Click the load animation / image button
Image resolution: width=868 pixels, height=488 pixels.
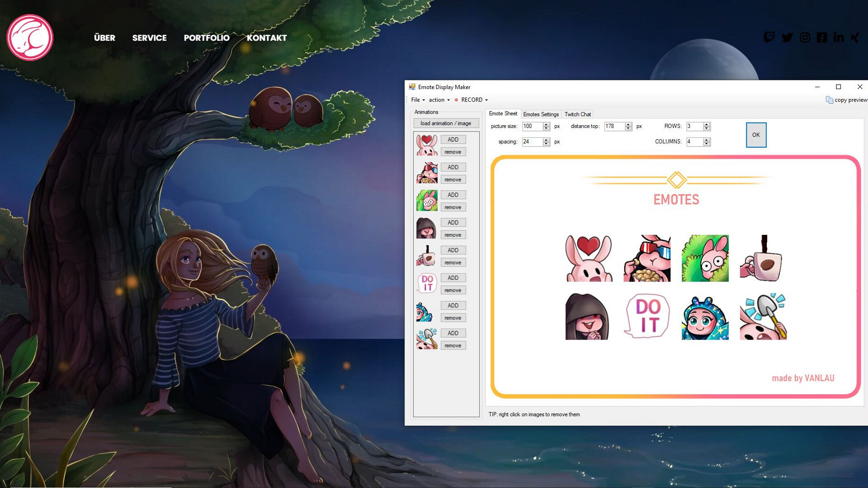click(446, 123)
